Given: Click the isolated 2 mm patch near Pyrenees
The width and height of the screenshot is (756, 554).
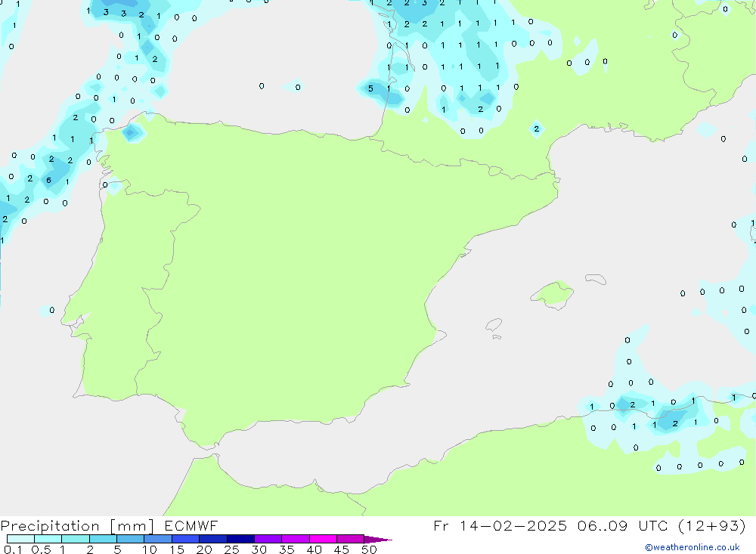Looking at the screenshot, I should [536, 129].
